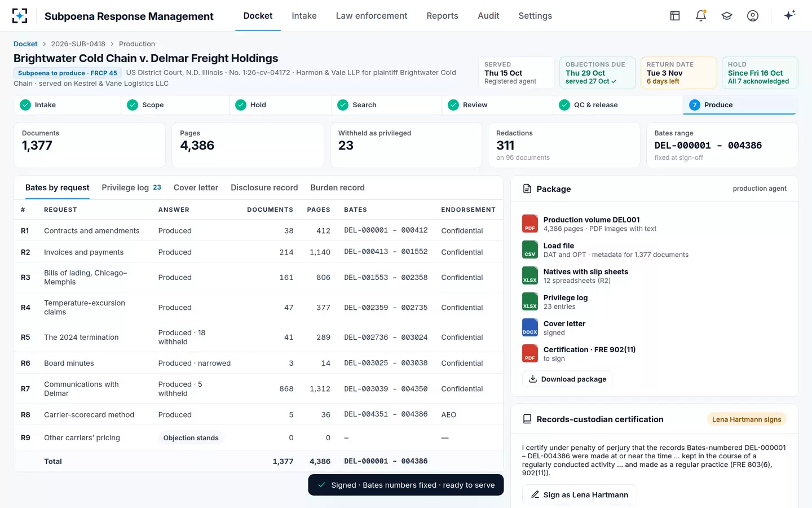This screenshot has width=812, height=508.
Task: Click the Documents column header
Action: tap(270, 209)
